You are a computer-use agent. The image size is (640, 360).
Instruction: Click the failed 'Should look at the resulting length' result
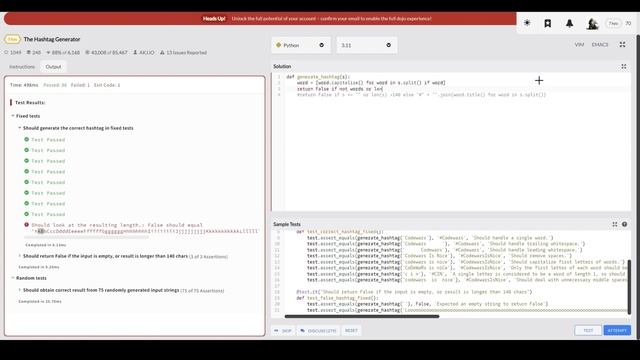tap(117, 225)
